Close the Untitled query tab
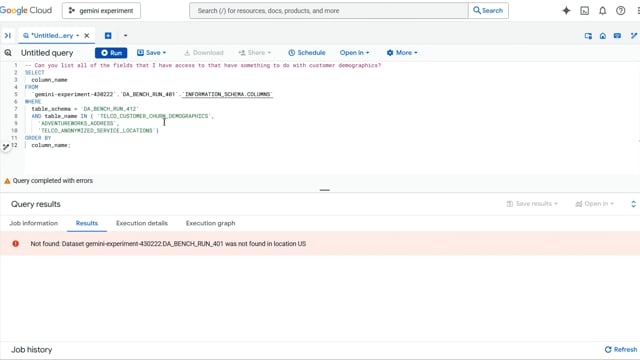 coord(87,36)
